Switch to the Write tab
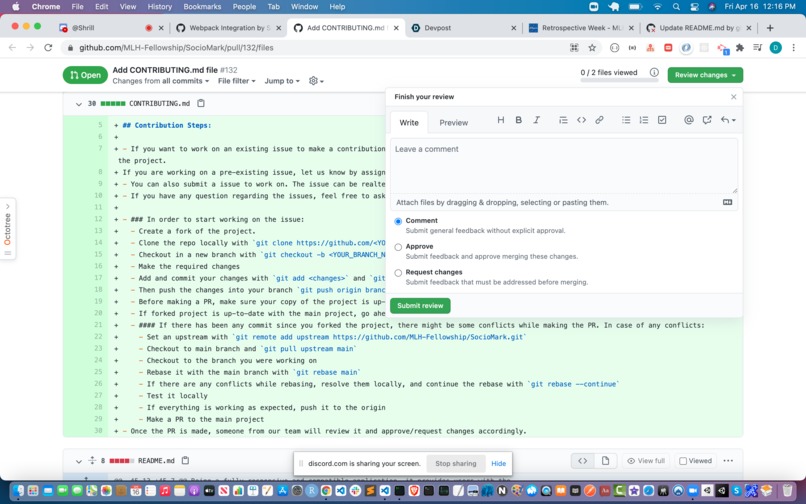This screenshot has width=806, height=504. pos(409,122)
